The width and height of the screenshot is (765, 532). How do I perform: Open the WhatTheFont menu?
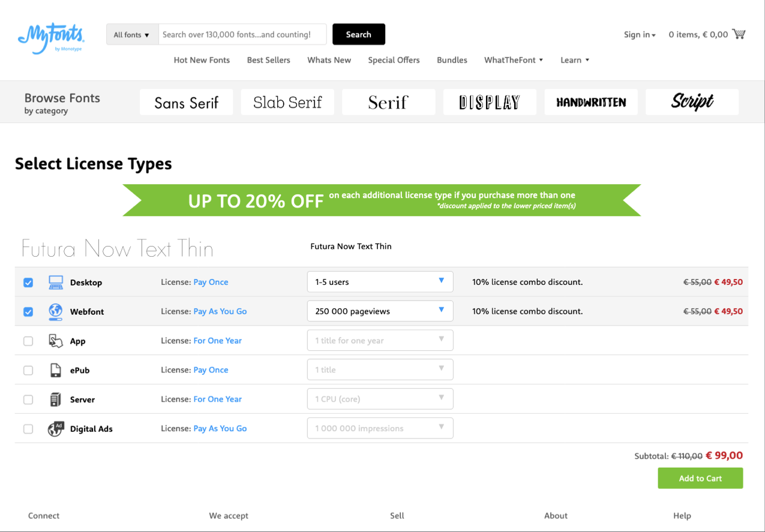coord(514,60)
